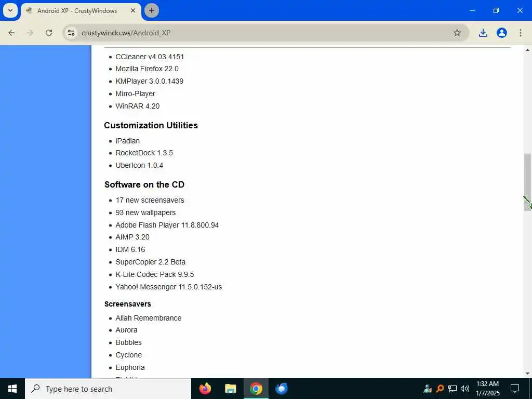Click 'IDM 6.16' list item
Viewport: 532px width, 399px height.
click(130, 250)
